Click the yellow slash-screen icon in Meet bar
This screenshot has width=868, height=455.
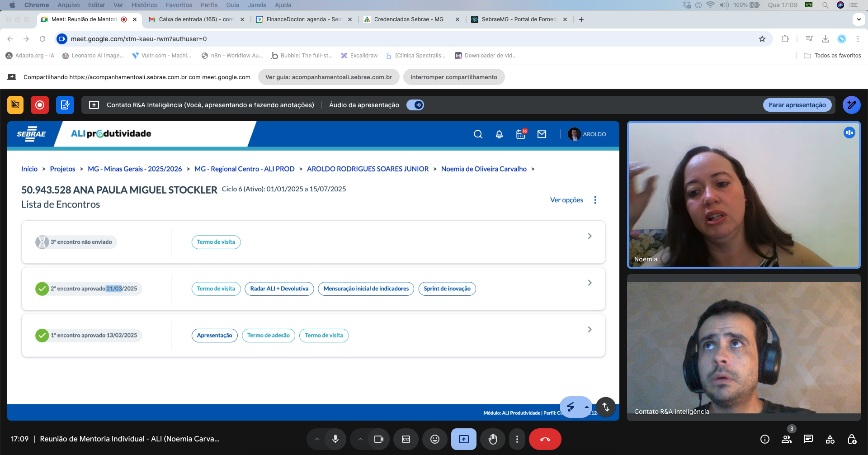15,105
